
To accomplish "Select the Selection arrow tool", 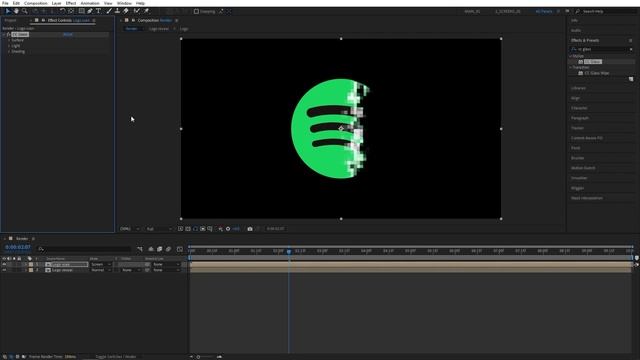I will [x=8, y=11].
